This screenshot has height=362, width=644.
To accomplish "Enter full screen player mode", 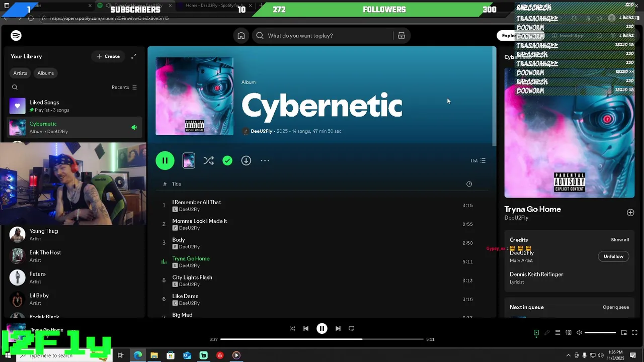I will coord(634,332).
